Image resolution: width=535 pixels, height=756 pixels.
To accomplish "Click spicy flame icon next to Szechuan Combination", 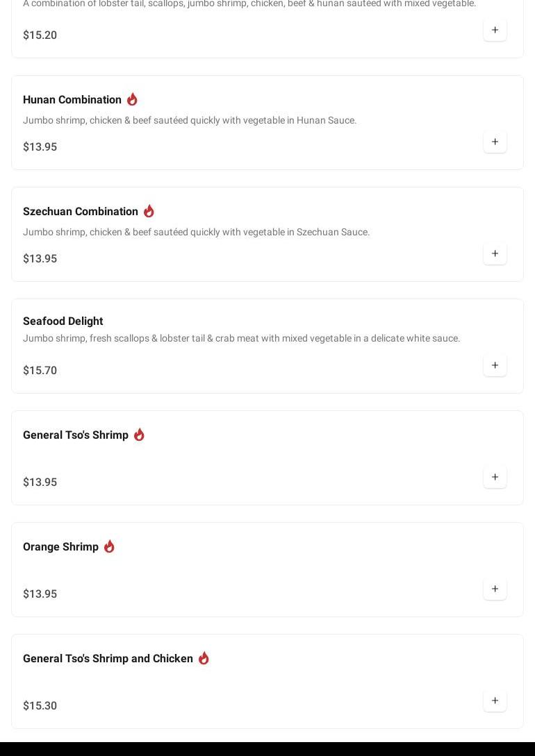I will click(149, 211).
